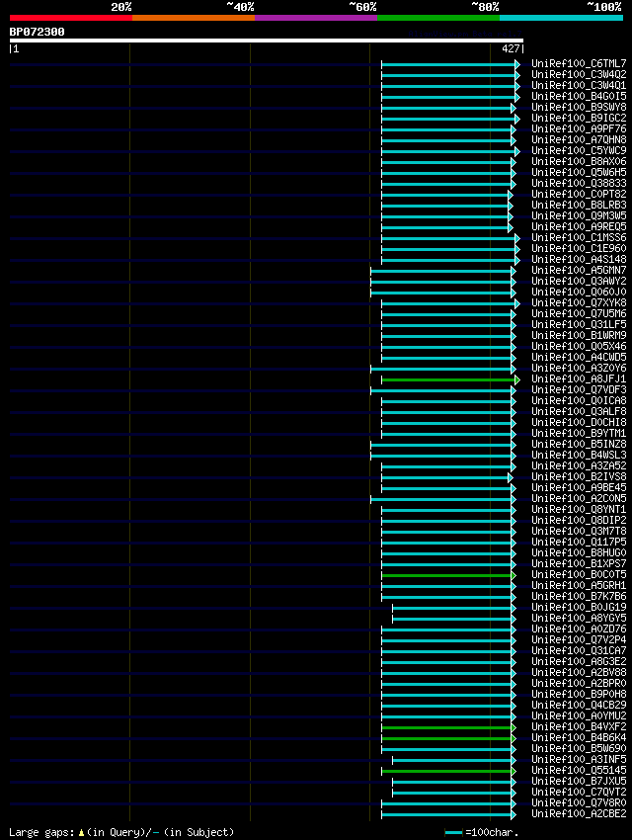Select the UniRef100_Q060J0 label

(579, 292)
